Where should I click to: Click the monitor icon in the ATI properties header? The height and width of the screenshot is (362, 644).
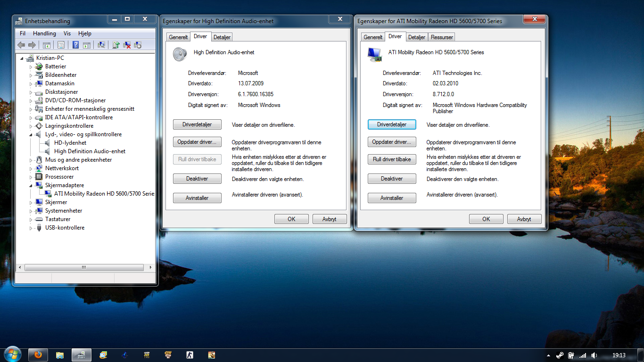(375, 54)
